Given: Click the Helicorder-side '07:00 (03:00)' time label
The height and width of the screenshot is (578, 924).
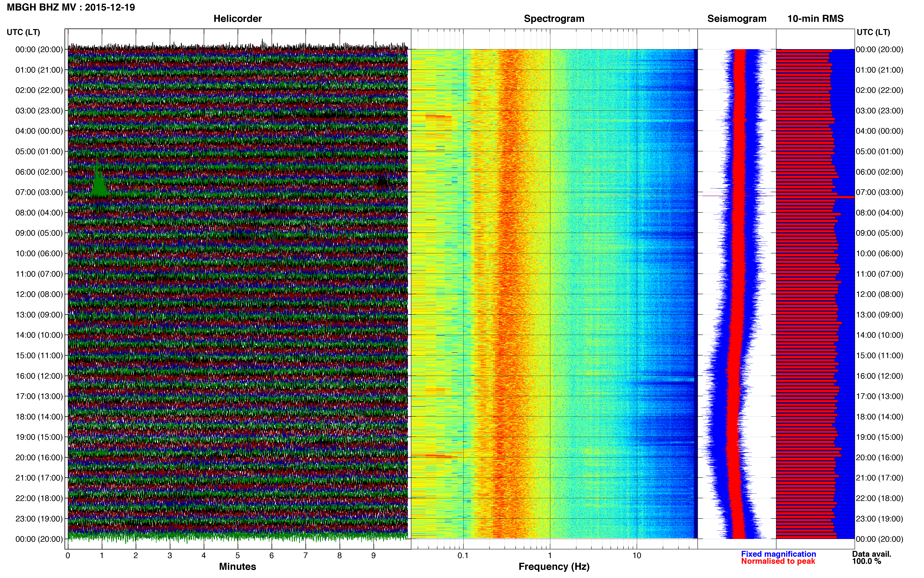Looking at the screenshot, I should pyautogui.click(x=39, y=192).
